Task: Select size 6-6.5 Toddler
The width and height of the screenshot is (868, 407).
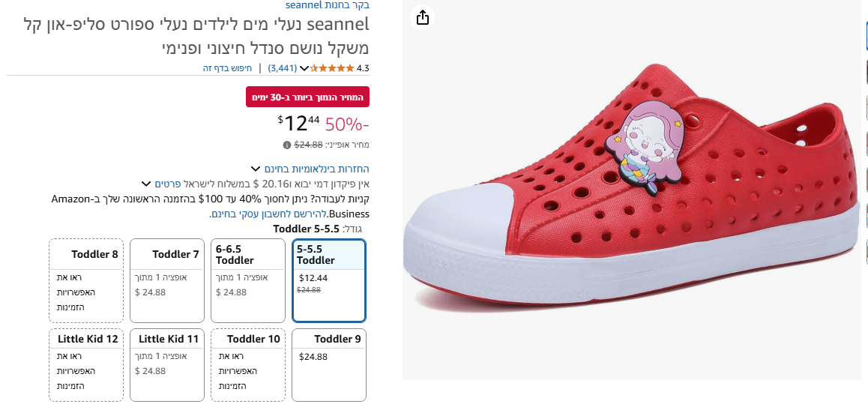Action: (x=247, y=280)
